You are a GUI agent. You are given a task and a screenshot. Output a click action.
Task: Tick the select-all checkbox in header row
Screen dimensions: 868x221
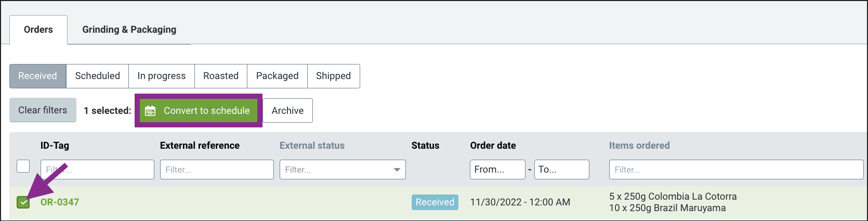coord(23,166)
